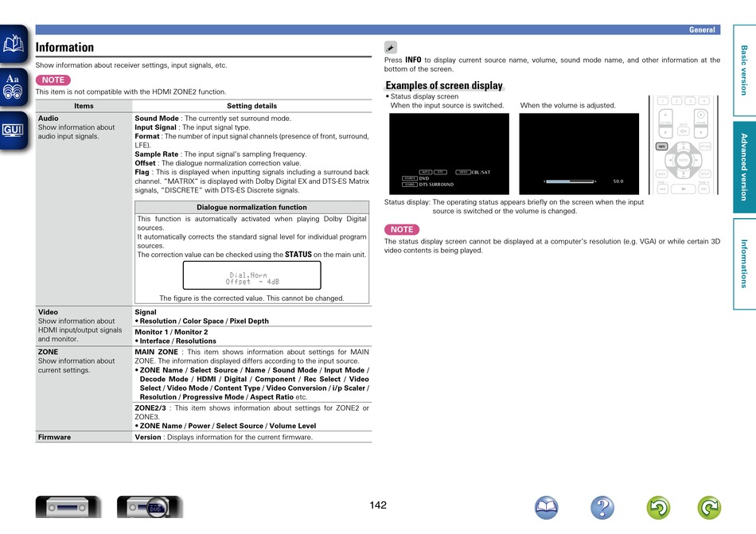This screenshot has height=534, width=756.
Task: Click Resolution / Color Space / Pixel Depth
Action: coord(204,322)
